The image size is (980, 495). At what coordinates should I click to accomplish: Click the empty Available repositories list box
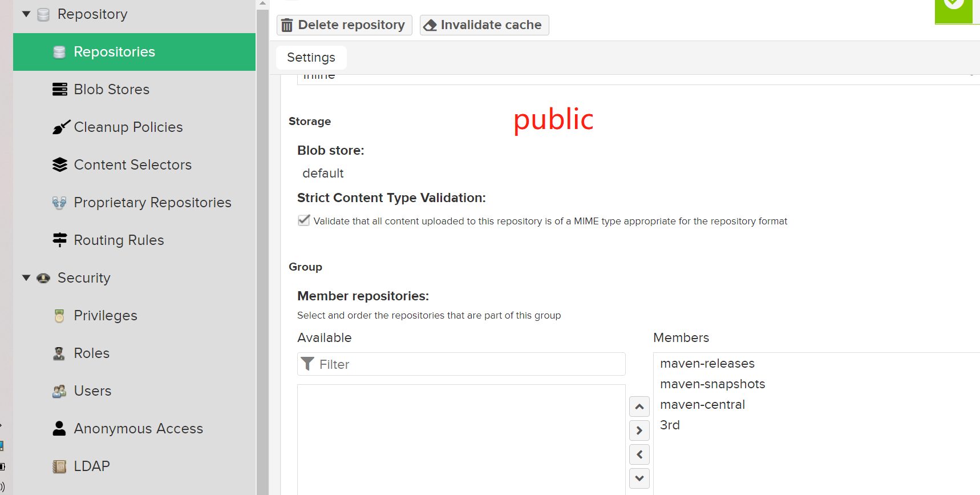click(461, 440)
